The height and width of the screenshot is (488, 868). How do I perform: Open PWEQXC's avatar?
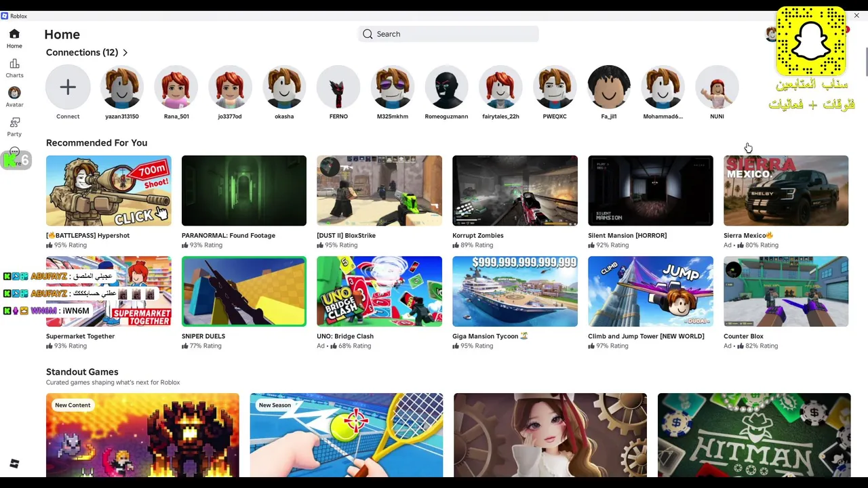coord(555,87)
